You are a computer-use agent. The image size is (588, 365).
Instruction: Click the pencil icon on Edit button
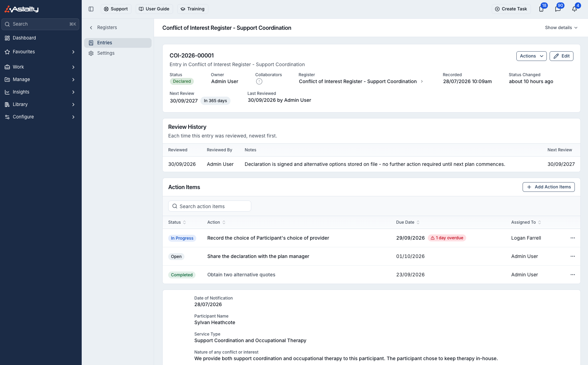(x=556, y=56)
